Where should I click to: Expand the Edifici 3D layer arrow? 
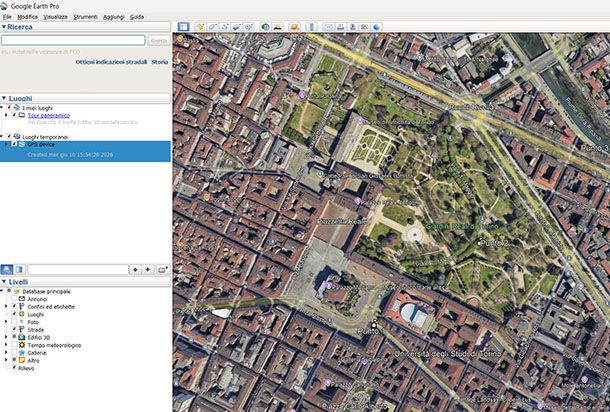[6, 337]
